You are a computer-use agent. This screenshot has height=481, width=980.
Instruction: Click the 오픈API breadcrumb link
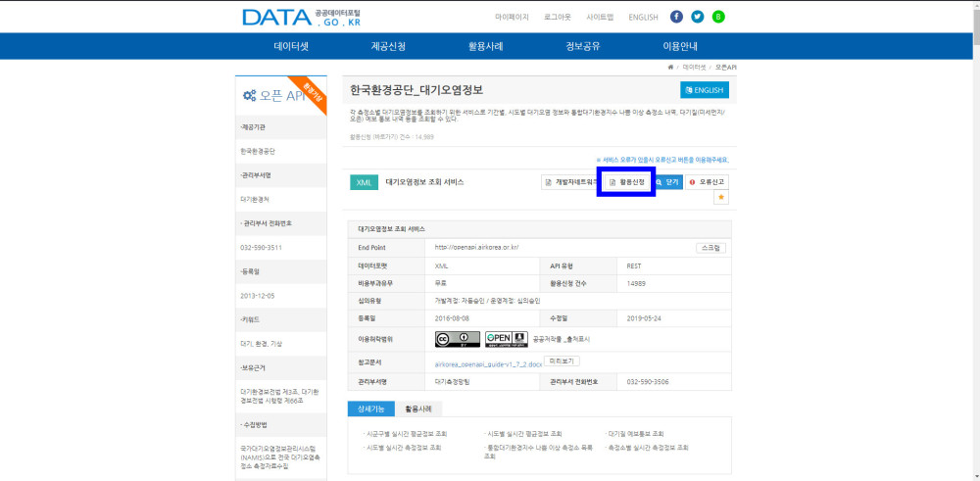tap(726, 67)
